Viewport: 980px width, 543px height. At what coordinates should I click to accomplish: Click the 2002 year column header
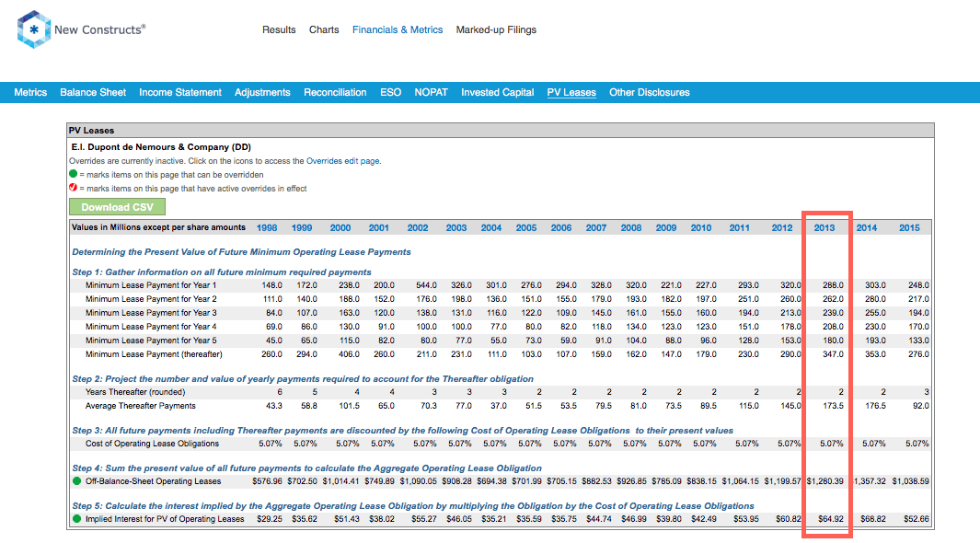coord(418,228)
